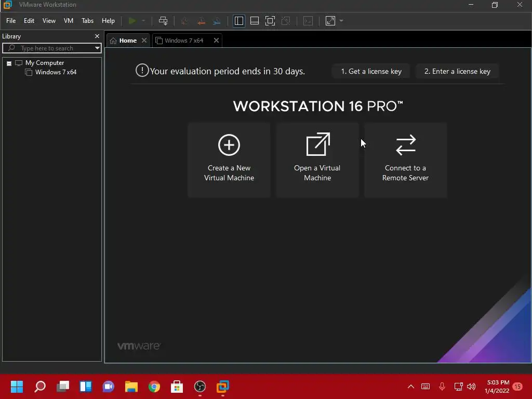Click the library search field
Image resolution: width=532 pixels, height=399 pixels.
click(51, 48)
